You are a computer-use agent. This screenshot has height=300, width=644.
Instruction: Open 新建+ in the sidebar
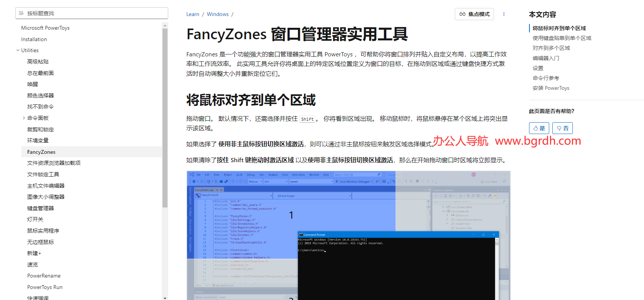click(34, 253)
